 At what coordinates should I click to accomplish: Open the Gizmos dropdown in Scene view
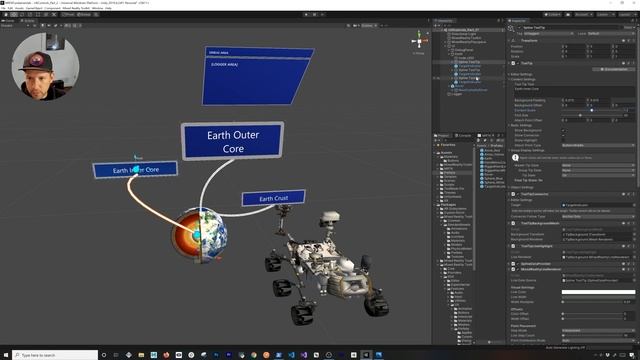369,25
